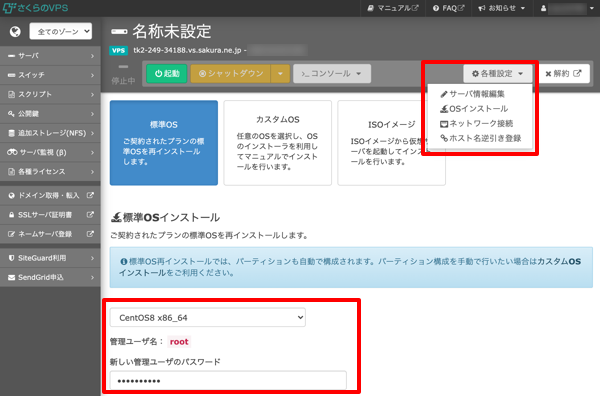
Task: Open the 全てのゾーン zone selector
Action: [61, 31]
